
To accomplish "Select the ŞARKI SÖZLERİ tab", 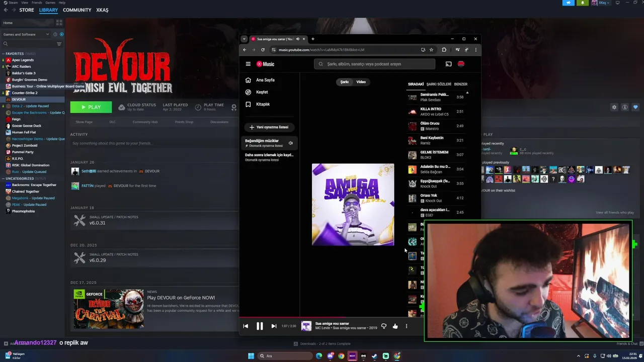I will (x=439, y=84).
